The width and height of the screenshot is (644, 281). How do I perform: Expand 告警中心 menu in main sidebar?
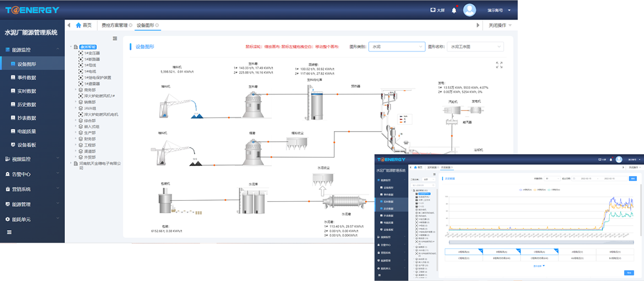tap(32, 174)
